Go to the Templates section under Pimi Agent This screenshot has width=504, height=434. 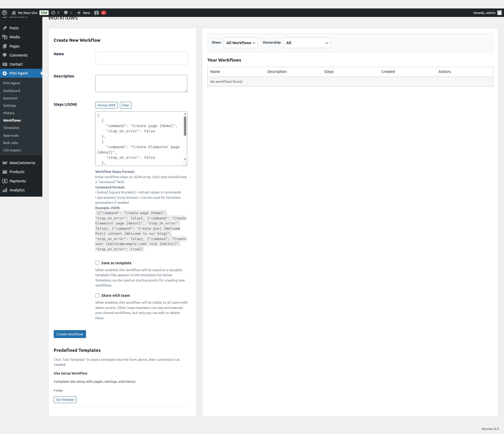pos(11,128)
